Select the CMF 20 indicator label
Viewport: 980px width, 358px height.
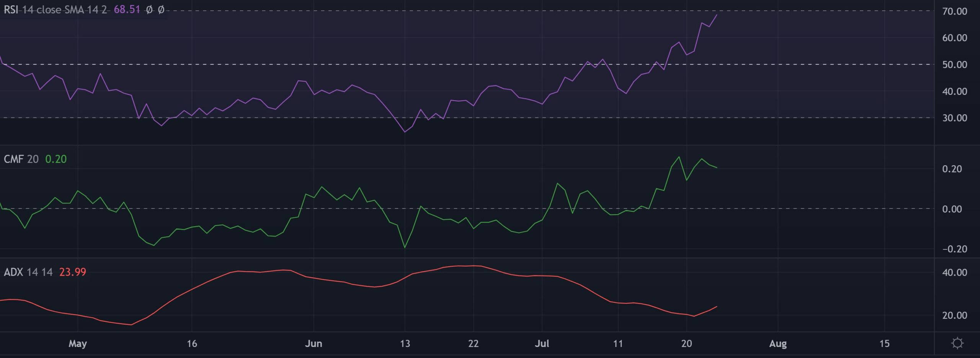pyautogui.click(x=21, y=159)
